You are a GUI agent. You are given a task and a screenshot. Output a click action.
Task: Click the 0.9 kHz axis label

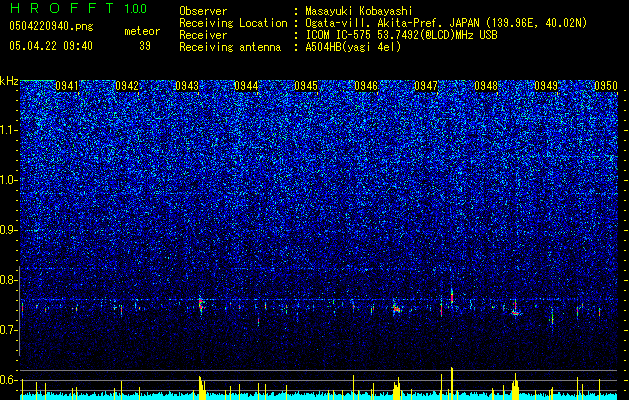coord(8,230)
